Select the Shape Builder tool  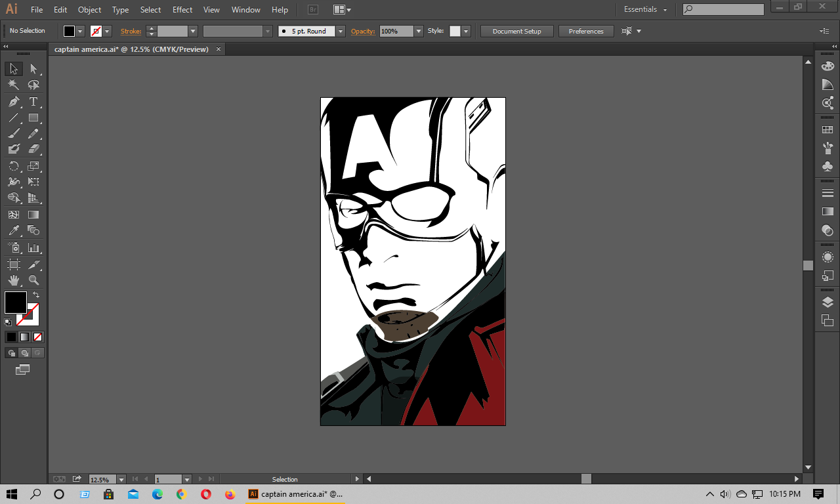pyautogui.click(x=14, y=198)
